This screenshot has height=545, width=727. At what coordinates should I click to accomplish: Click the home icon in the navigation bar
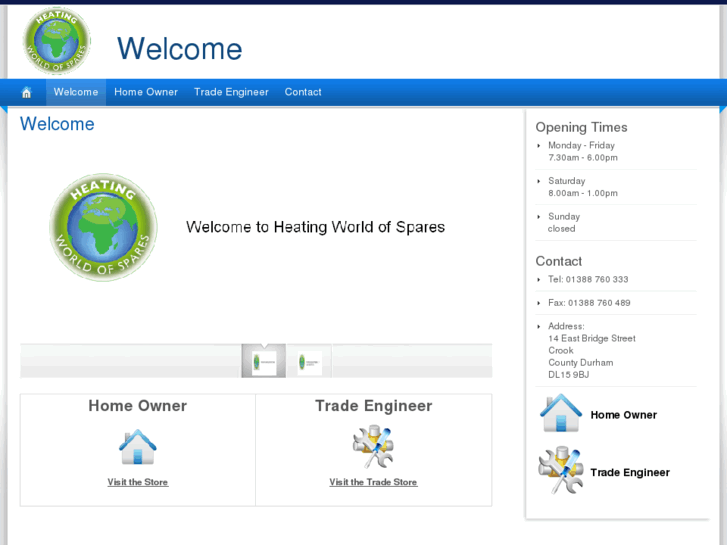pyautogui.click(x=26, y=92)
